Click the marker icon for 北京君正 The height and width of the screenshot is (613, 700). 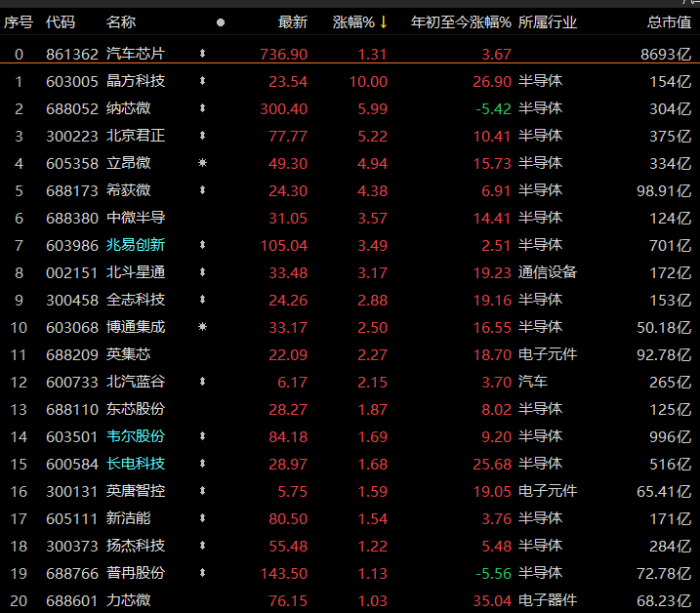202,136
